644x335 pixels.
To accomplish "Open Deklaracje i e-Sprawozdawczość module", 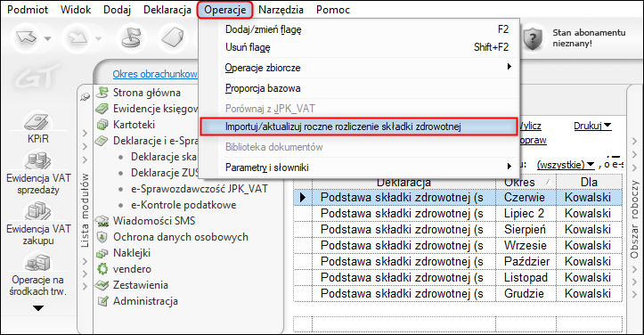I will tap(155, 141).
